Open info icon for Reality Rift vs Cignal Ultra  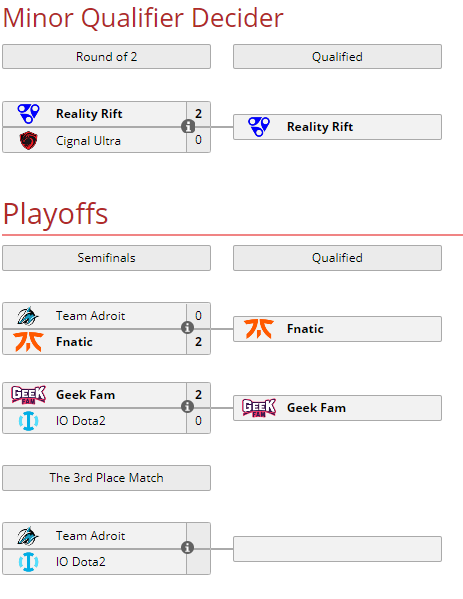tap(188, 126)
